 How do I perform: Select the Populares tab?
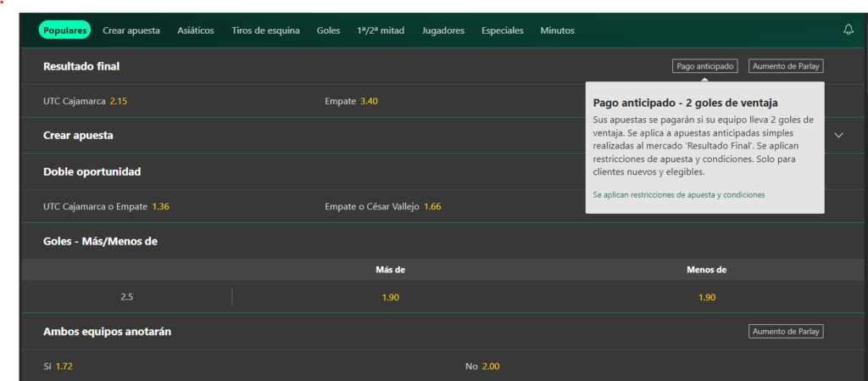tap(64, 31)
